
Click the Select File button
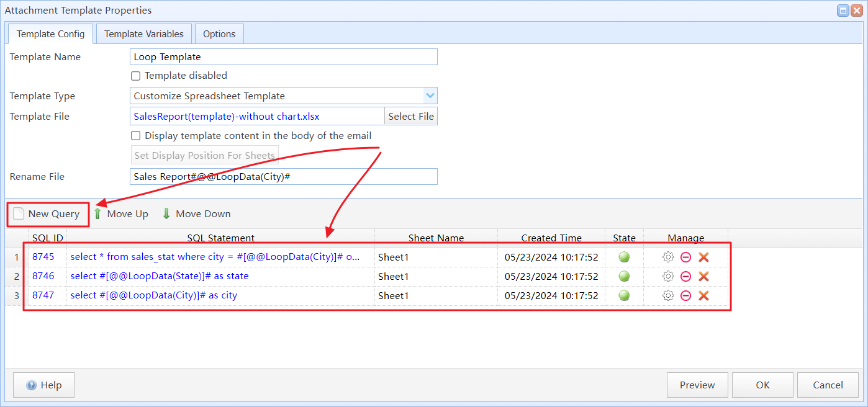tap(411, 117)
